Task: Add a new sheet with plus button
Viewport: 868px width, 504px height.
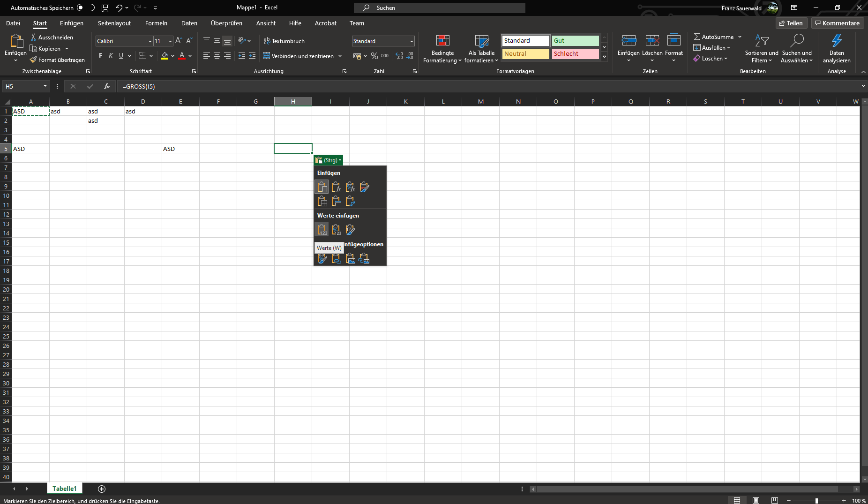Action: tap(102, 489)
